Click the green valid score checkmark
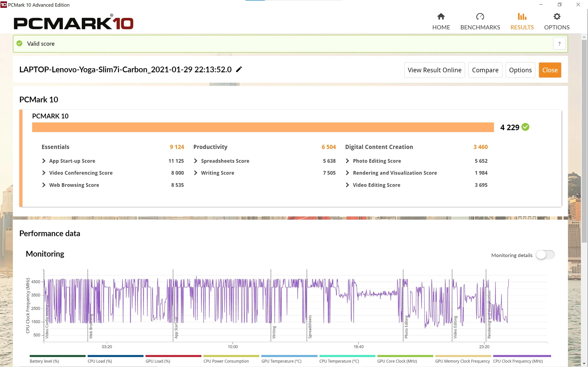 (20, 43)
